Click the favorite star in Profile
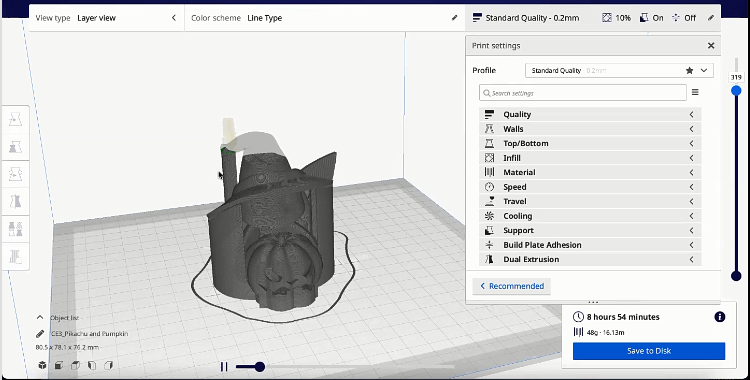This screenshot has width=750, height=380. (689, 70)
